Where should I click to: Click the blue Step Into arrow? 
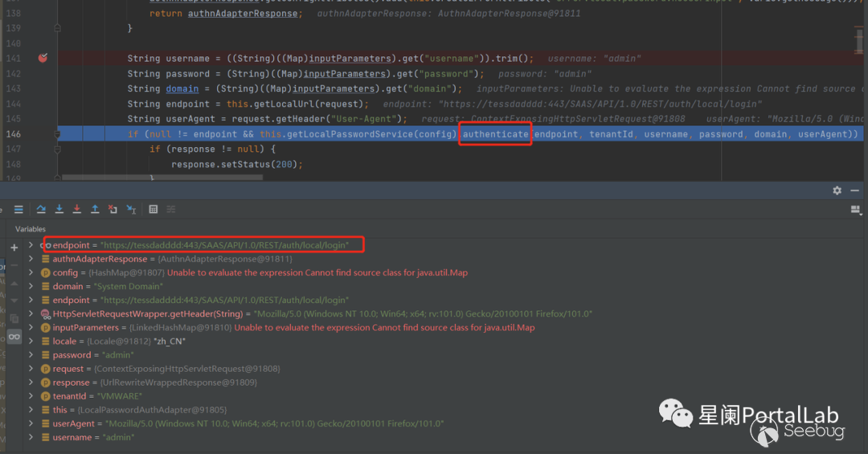coord(59,209)
